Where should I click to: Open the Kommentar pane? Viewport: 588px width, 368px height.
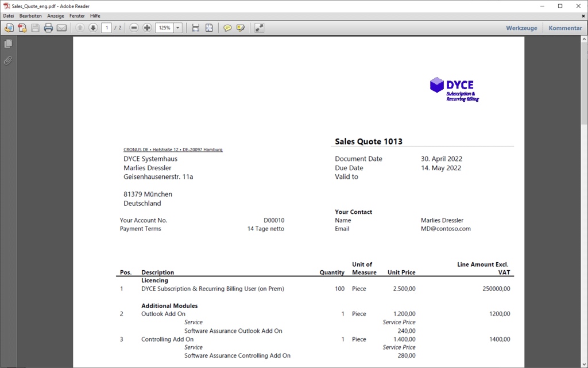[565, 28]
